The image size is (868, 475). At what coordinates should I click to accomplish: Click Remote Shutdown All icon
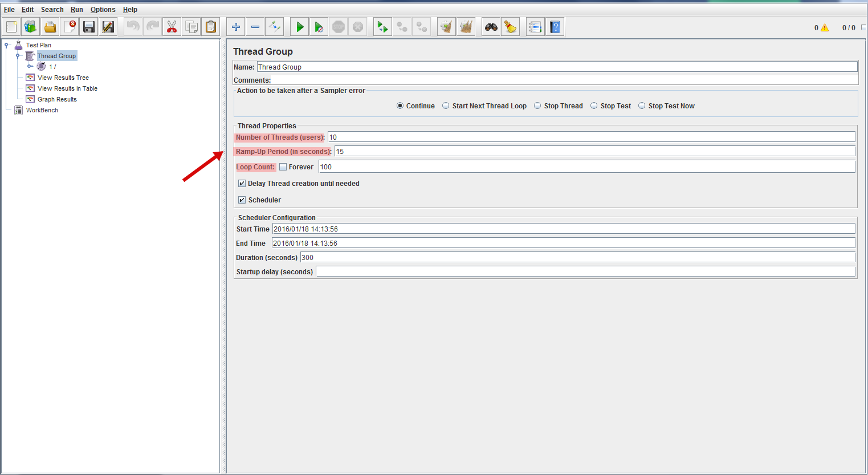(x=422, y=27)
